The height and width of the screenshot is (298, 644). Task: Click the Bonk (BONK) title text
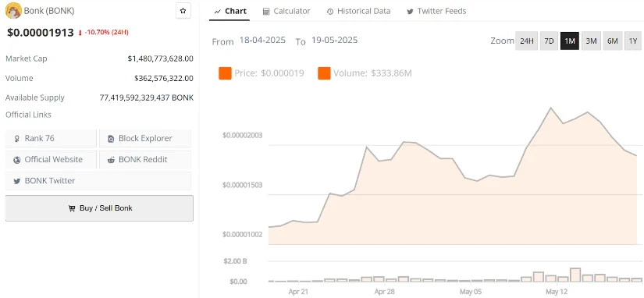[49, 11]
